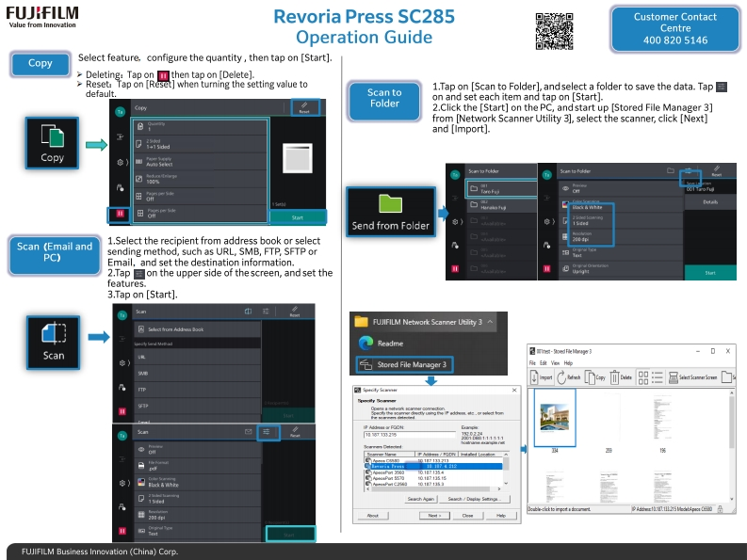Tap the Copy app tile icon
The height and width of the screenshot is (560, 747).
pos(52,142)
